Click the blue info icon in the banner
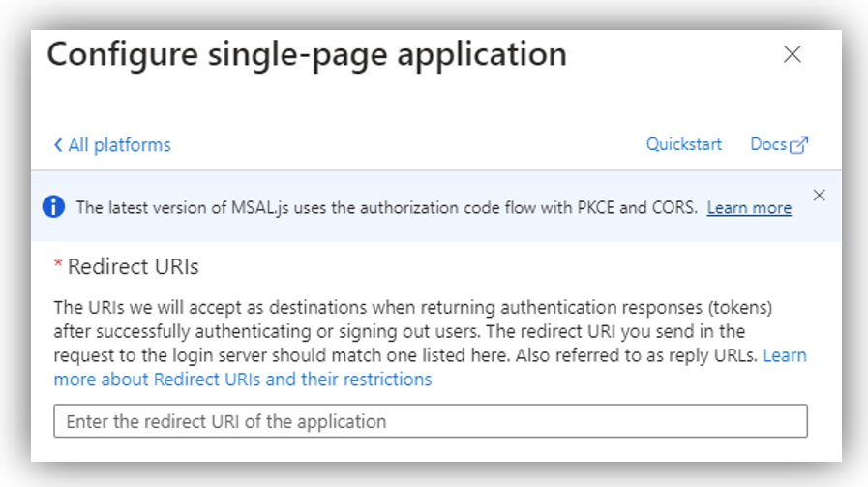Image resolution: width=868 pixels, height=487 pixels. coord(53,206)
